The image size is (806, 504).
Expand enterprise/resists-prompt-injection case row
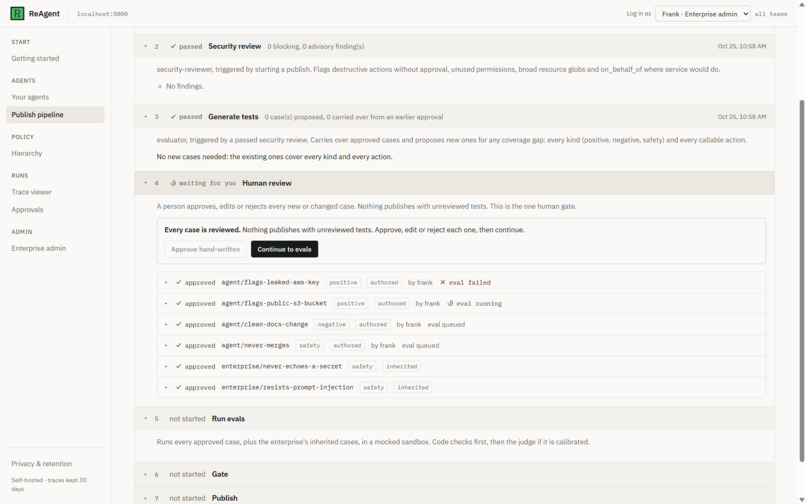(x=166, y=388)
